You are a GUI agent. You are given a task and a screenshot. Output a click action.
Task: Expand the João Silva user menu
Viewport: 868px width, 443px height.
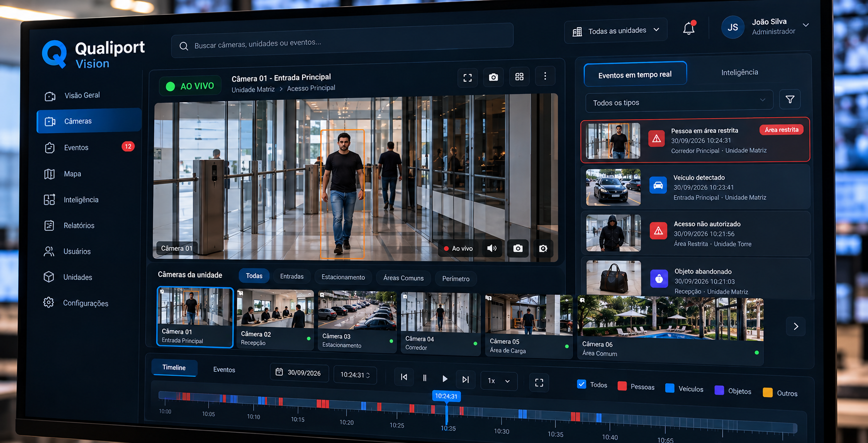pos(806,25)
